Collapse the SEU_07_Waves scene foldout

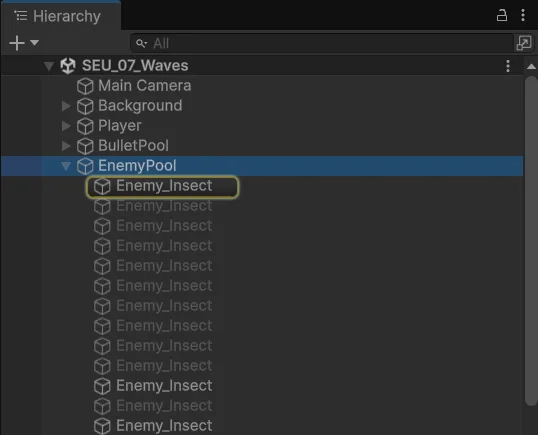click(x=49, y=66)
